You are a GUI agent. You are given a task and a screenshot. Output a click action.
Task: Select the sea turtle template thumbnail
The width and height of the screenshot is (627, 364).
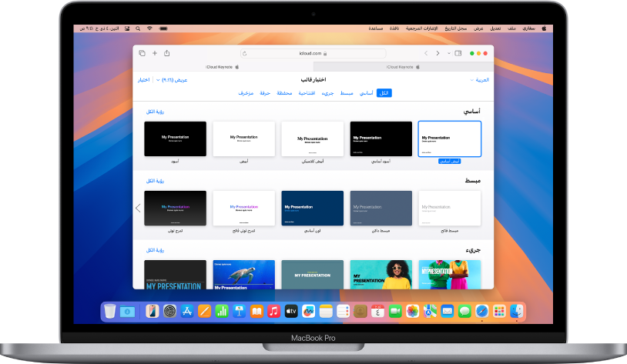[244, 275]
